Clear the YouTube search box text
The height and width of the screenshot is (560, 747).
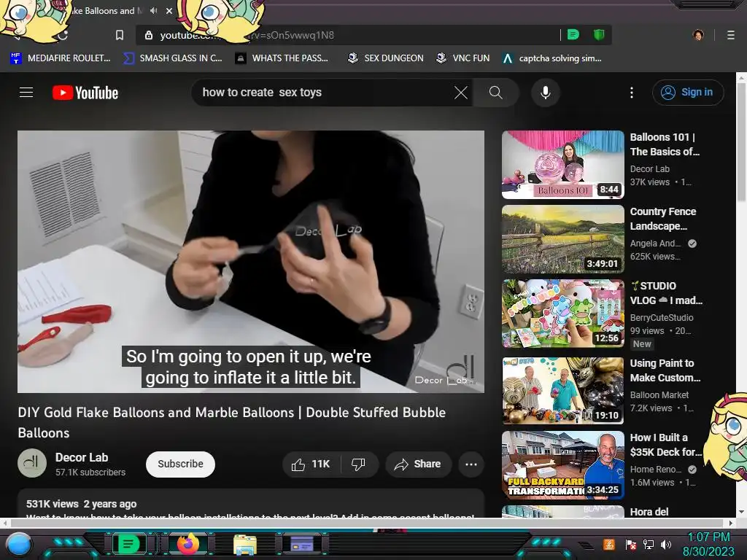461,93
